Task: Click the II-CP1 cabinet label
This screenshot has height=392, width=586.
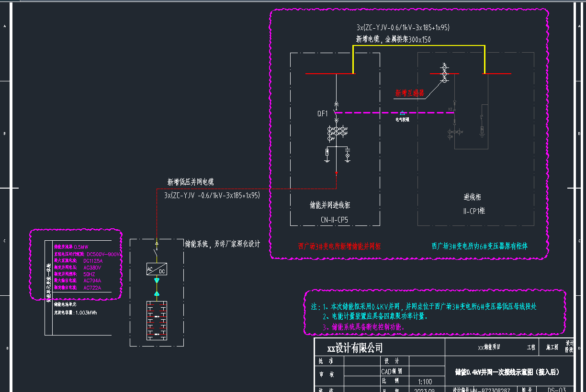Action: point(473,210)
